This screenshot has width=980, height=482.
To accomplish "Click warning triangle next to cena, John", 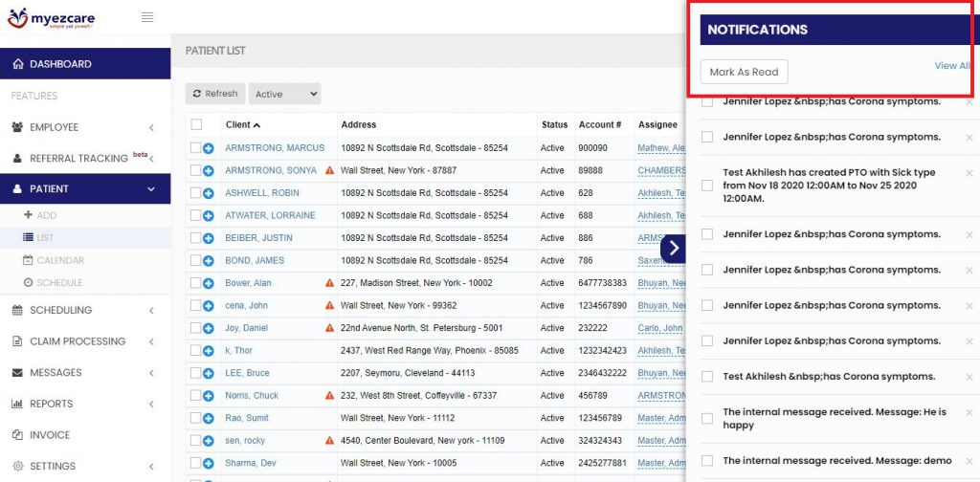I will click(x=329, y=305).
